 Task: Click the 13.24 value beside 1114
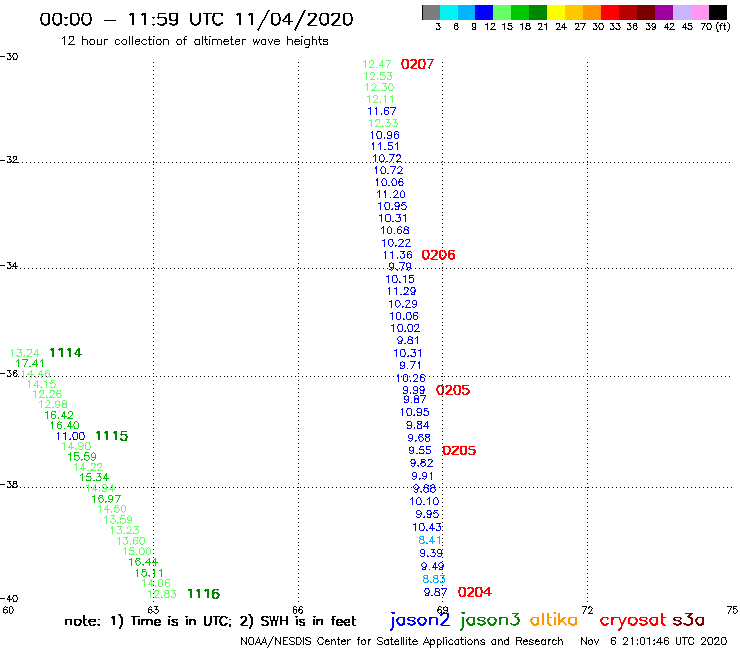coord(25,353)
